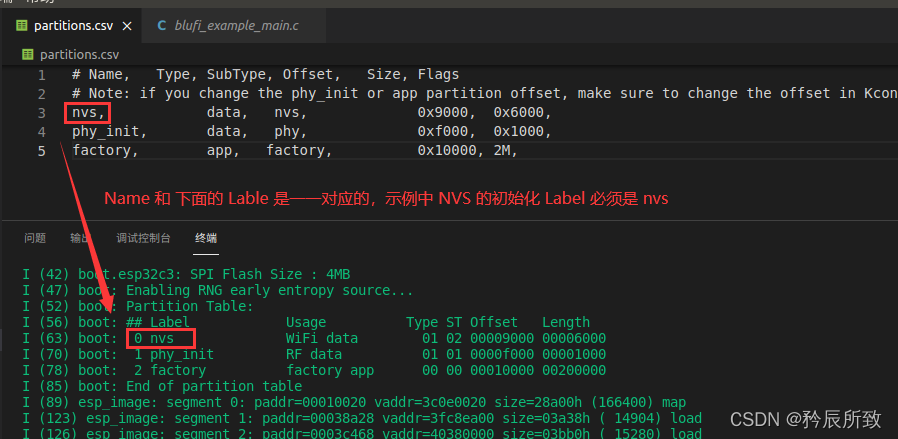This screenshot has height=439, width=898.
Task: Click 'Enabling RNG early entropy source...' terminal line
Action: coord(270,290)
